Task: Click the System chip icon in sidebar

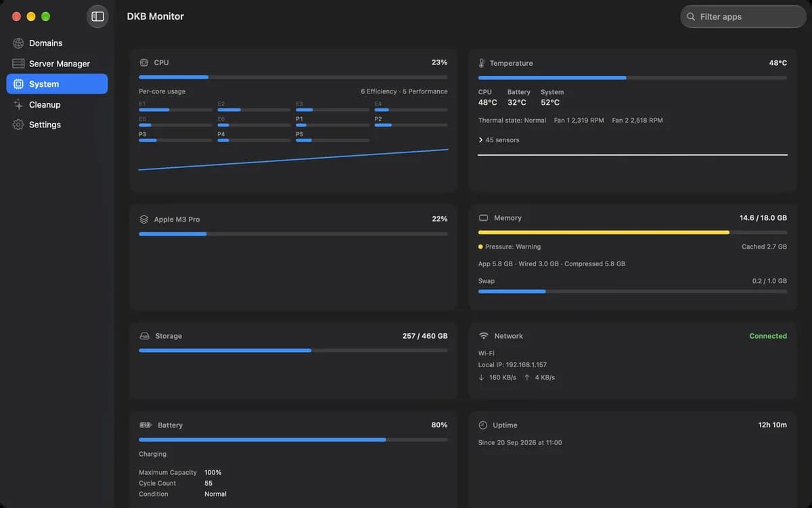Action: point(18,84)
